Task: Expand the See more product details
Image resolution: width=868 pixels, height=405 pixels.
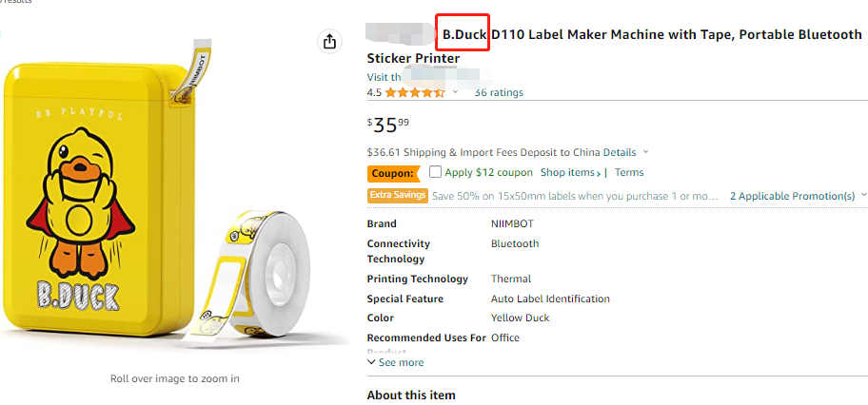Action: pos(396,362)
